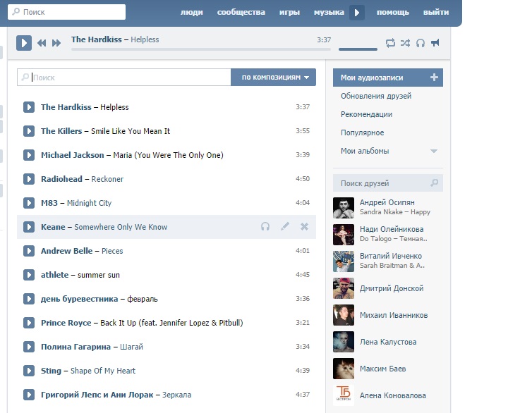Screen dimensions: 532x413
Task: Play Radiohead – Reckoner
Action: 29,179
